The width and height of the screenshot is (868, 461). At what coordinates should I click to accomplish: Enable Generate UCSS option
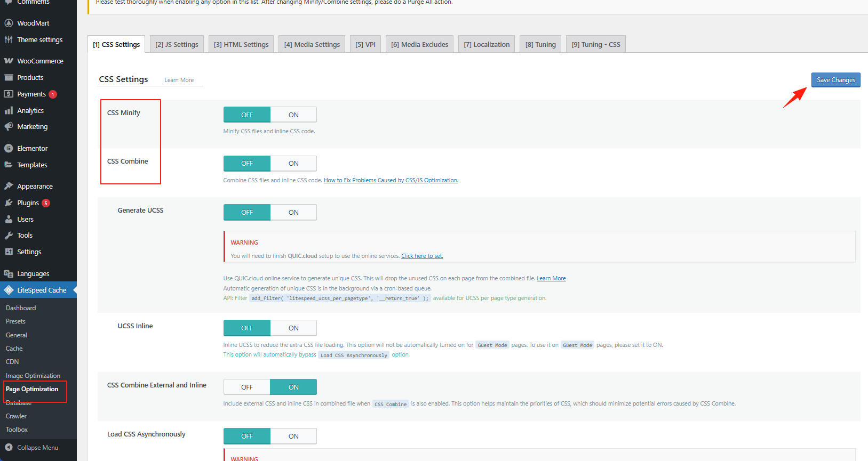tap(293, 212)
